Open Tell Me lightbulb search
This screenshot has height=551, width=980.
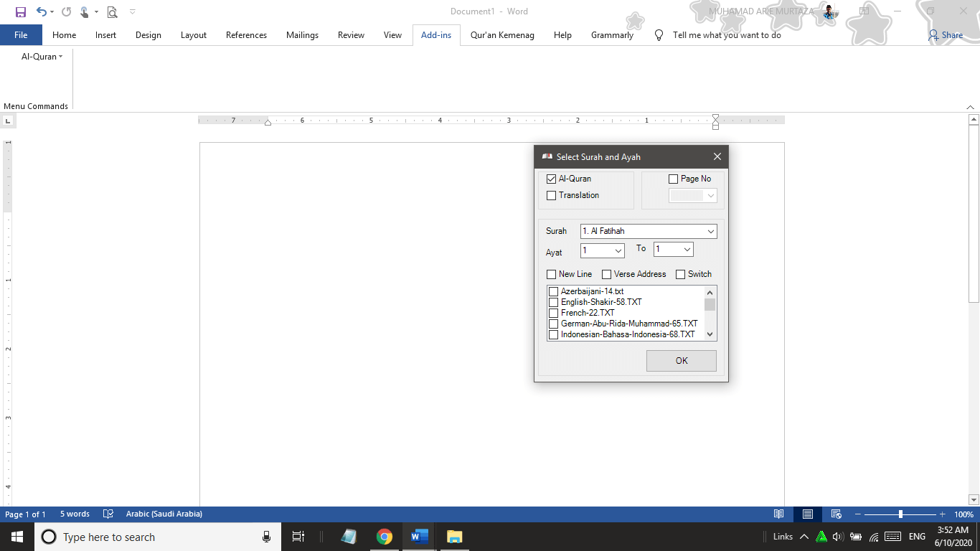659,35
